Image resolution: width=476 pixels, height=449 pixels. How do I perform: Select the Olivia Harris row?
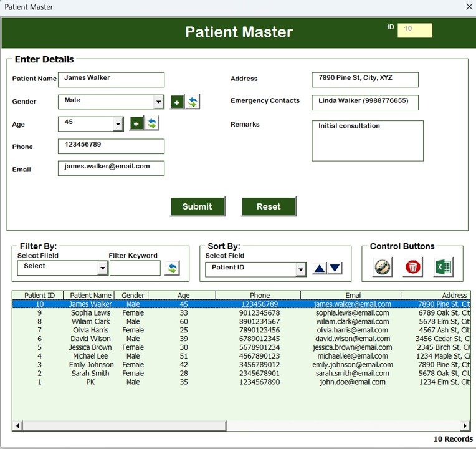pyautogui.click(x=241, y=331)
